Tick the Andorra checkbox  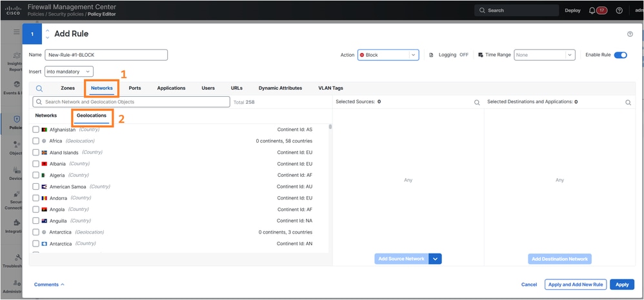pyautogui.click(x=35, y=198)
